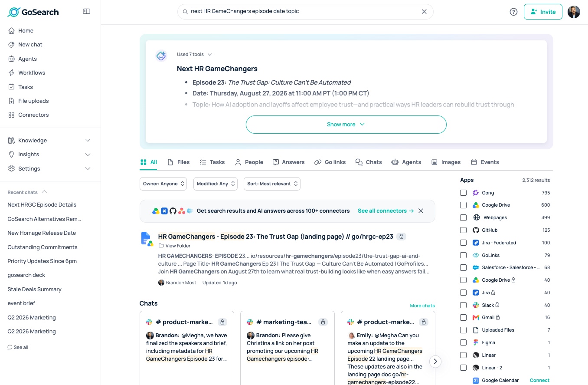Check the Jira - Federated filter
The image size is (588, 385).
464,243
